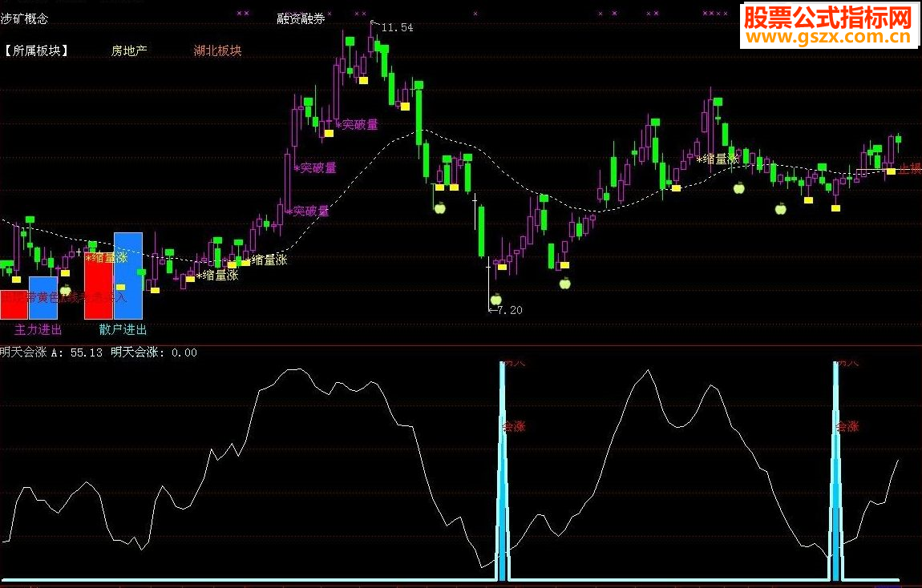Click the second 会涨 signal label
The height and width of the screenshot is (588, 922).
[847, 426]
